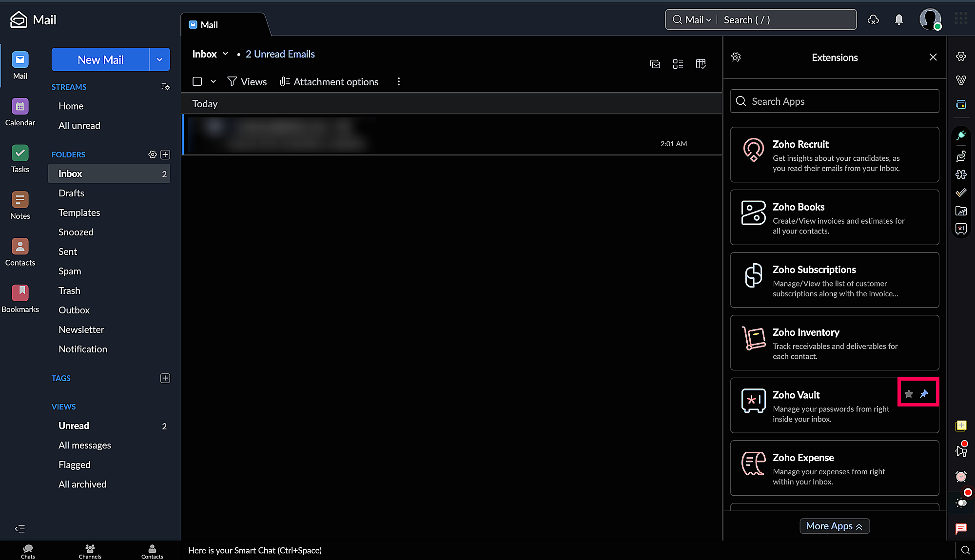The width and height of the screenshot is (975, 560).
Task: Click the cloud sync icon in the header
Action: click(x=873, y=19)
